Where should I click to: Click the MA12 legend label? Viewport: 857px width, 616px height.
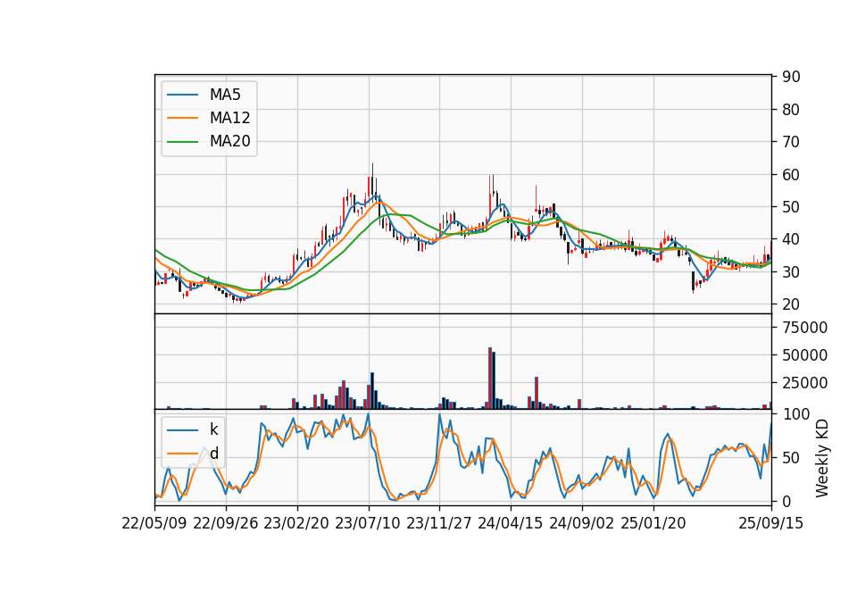coord(229,118)
